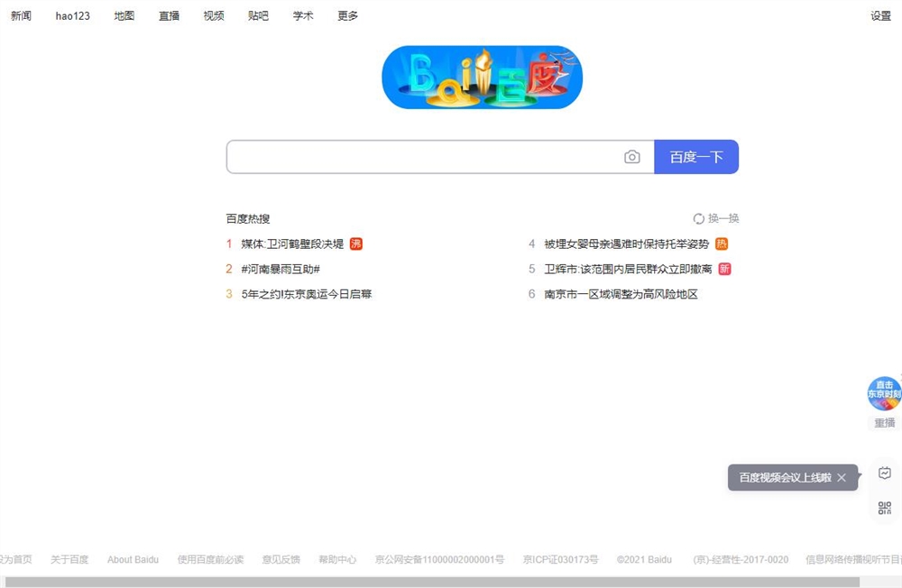The image size is (902, 588).
Task: Open the 地图 nav link
Action: click(x=124, y=15)
